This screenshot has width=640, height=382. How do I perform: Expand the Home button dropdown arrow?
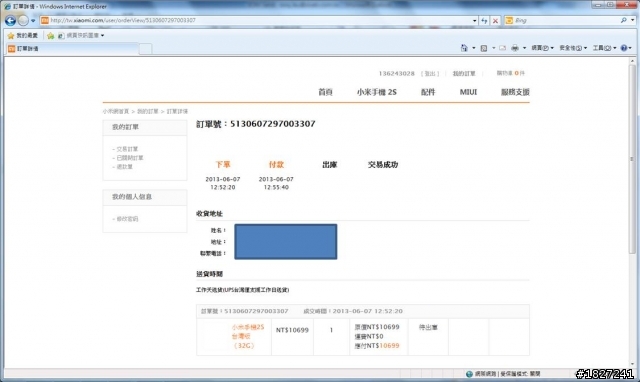pos(473,48)
